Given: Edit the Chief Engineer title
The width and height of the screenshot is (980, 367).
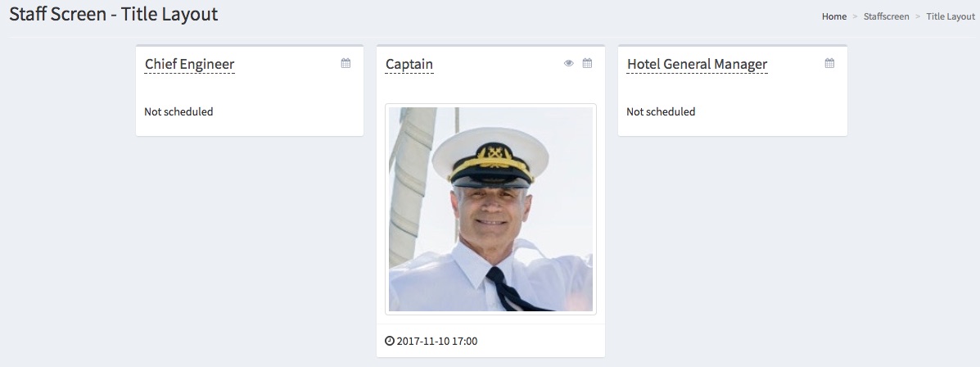Looking at the screenshot, I should coord(189,64).
